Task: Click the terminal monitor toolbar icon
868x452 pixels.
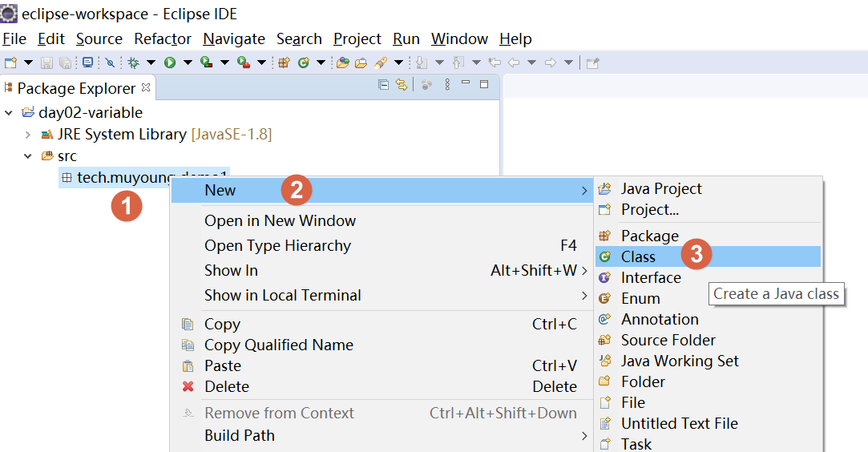Action: click(x=87, y=63)
